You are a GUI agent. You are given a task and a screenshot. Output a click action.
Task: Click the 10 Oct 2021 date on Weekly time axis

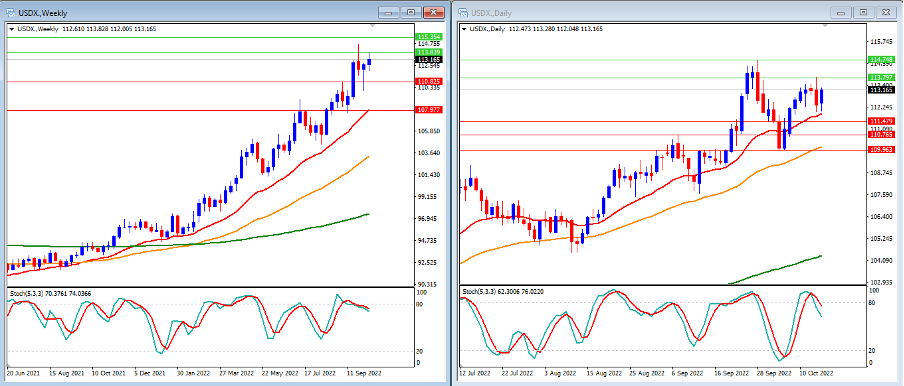pos(107,373)
